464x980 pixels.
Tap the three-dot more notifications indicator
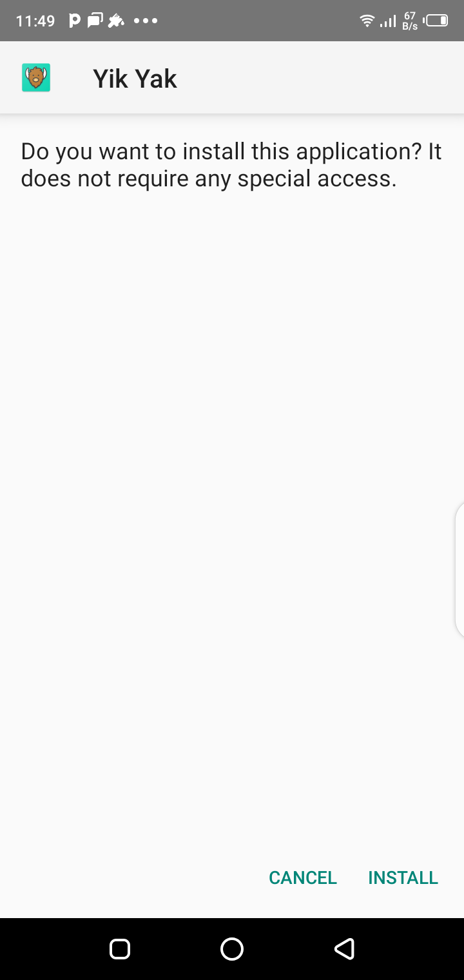[146, 21]
